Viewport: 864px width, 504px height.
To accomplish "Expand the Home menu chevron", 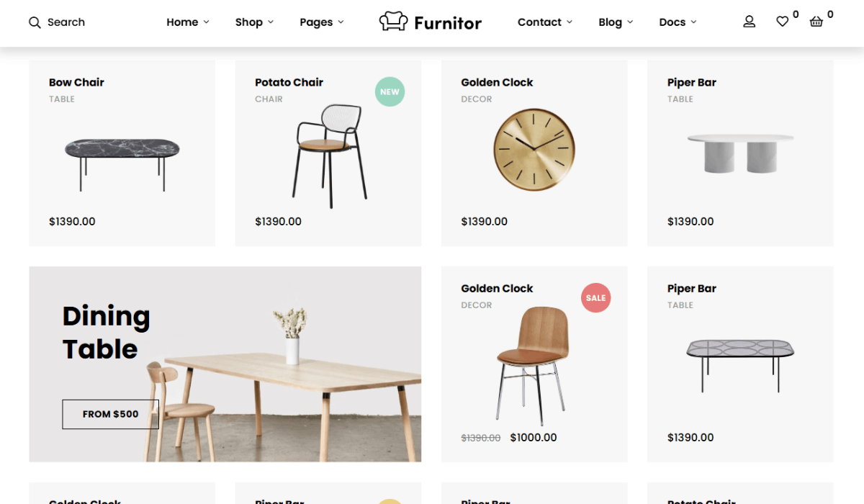I will click(206, 22).
